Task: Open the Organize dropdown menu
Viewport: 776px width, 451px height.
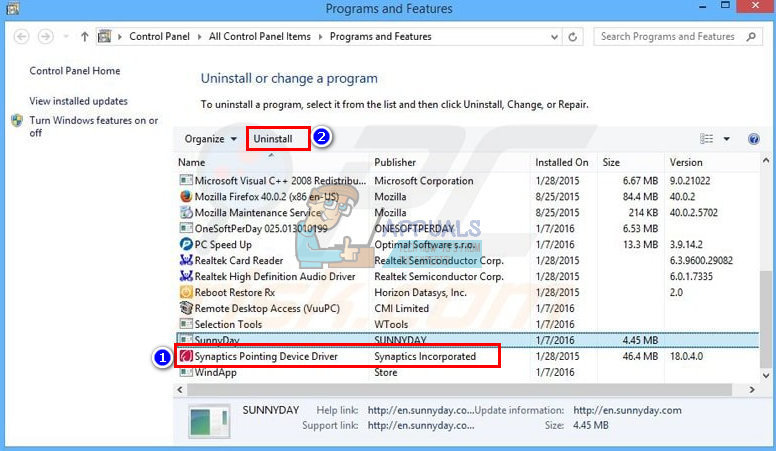Action: pyautogui.click(x=210, y=139)
